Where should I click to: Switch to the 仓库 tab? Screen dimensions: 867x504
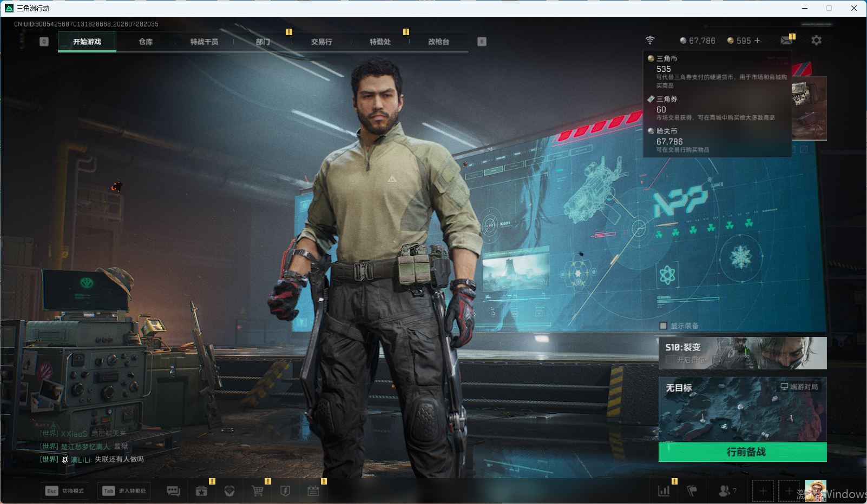tap(146, 42)
